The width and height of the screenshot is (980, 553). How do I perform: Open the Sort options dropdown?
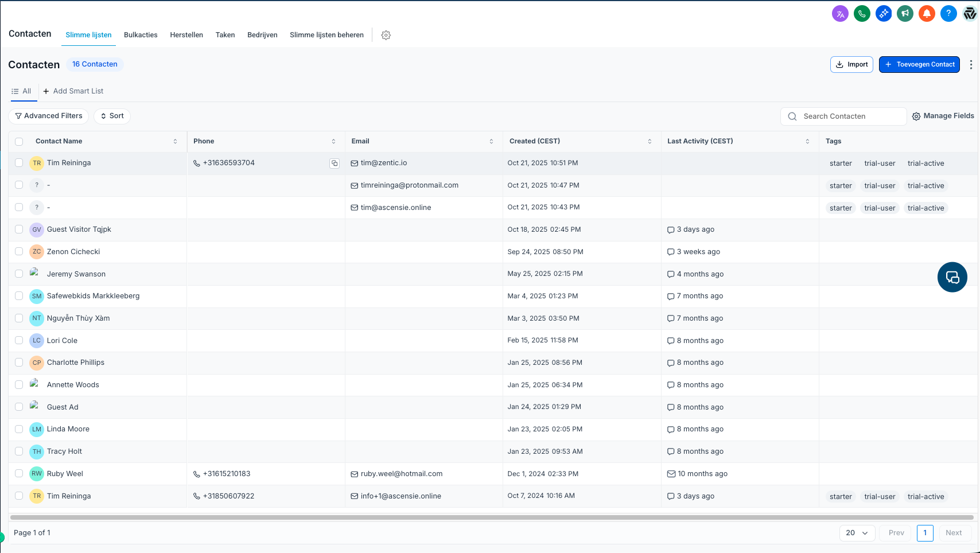point(112,116)
